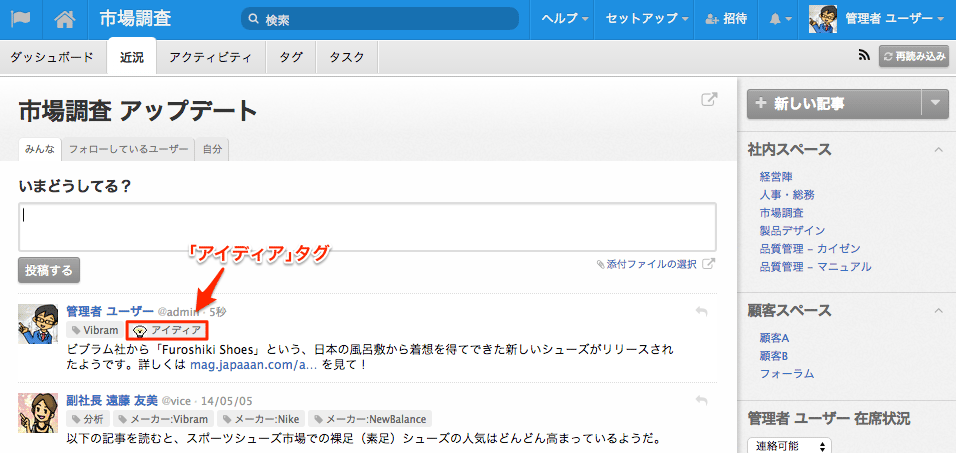Open the ヘルプ dropdown menu
Screen dimensions: 956x453
[565, 20]
